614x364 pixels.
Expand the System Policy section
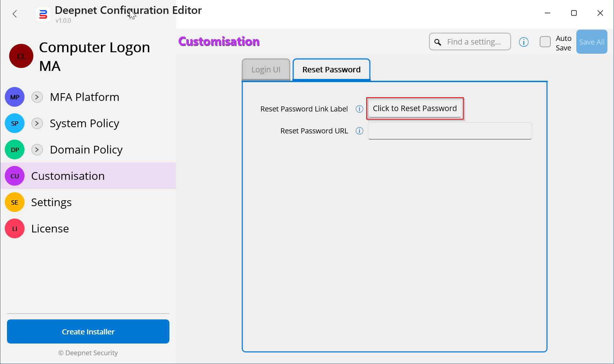pyautogui.click(x=37, y=124)
